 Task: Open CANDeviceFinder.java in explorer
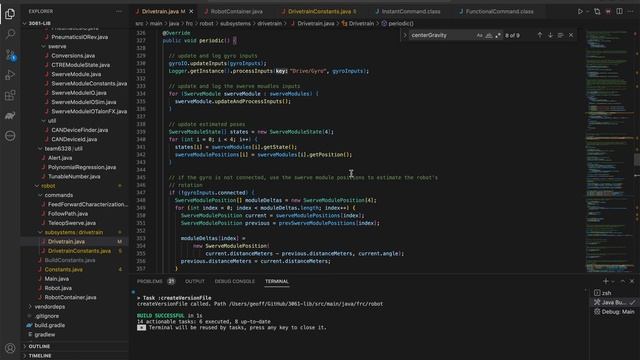pyautogui.click(x=80, y=130)
